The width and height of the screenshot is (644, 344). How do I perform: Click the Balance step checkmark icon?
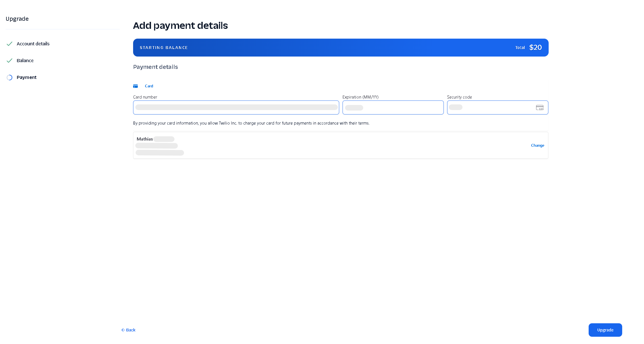tap(10, 60)
